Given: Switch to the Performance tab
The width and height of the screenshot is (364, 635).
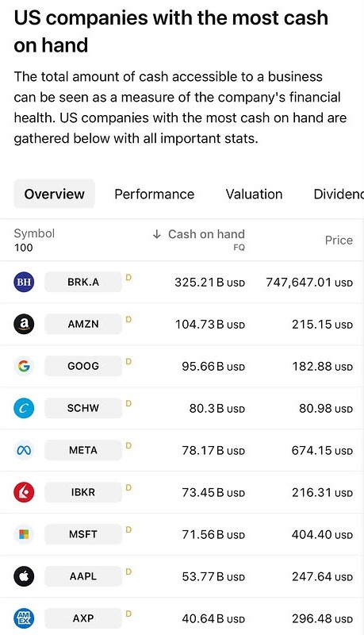Looking at the screenshot, I should point(154,194).
